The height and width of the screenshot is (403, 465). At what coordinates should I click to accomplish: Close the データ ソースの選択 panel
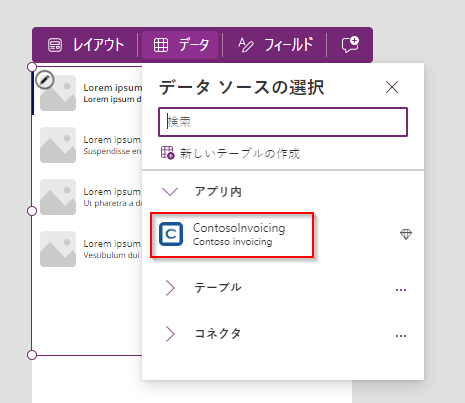[392, 87]
